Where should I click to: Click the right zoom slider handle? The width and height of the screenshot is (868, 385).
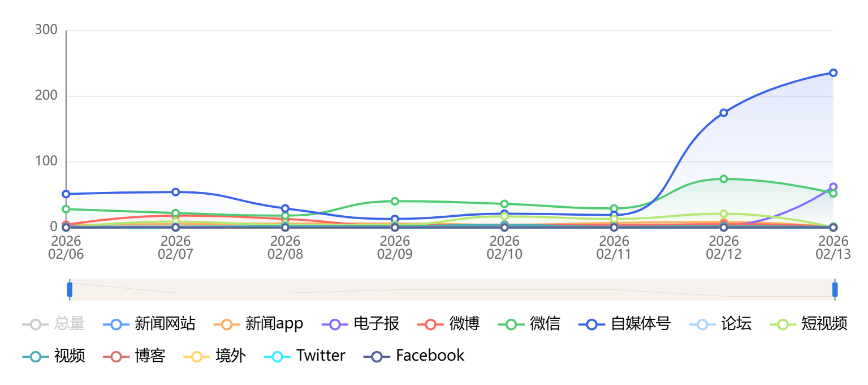(x=835, y=289)
